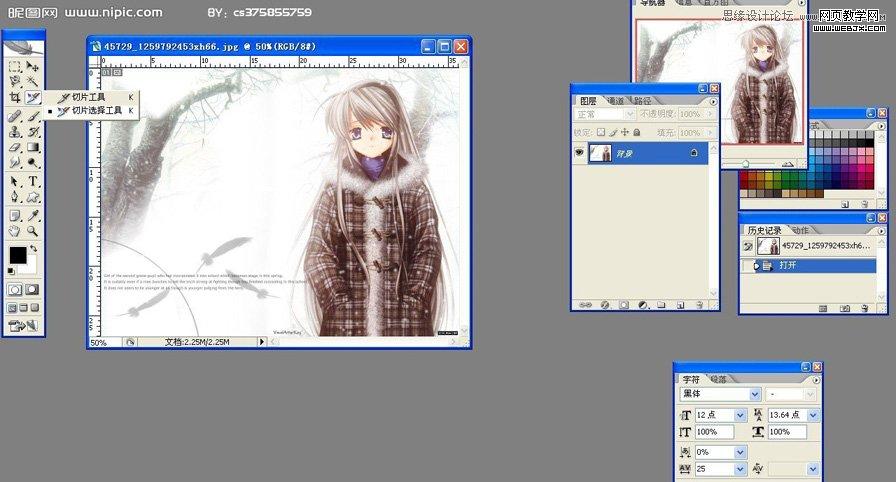Select the Blur tool
This screenshot has width=896, height=482.
click(x=15, y=163)
